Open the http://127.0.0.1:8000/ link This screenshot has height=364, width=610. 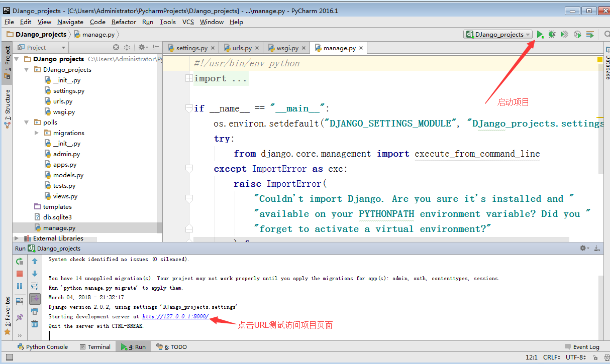click(175, 317)
